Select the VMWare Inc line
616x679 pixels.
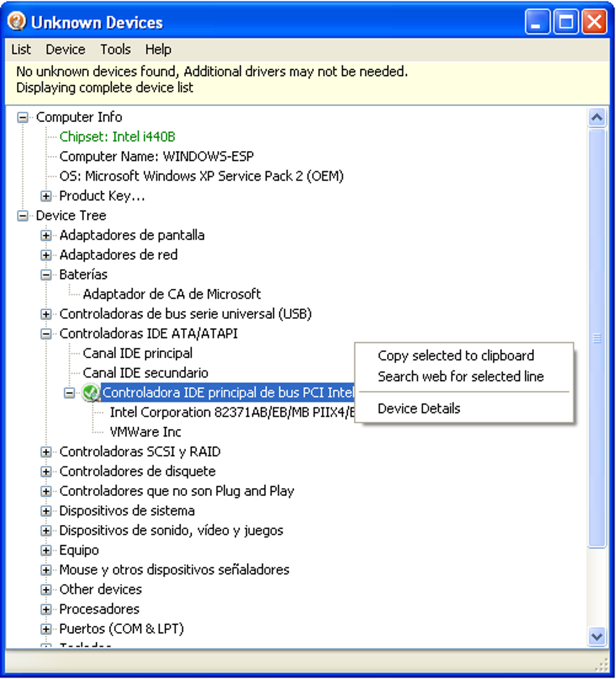tap(146, 432)
